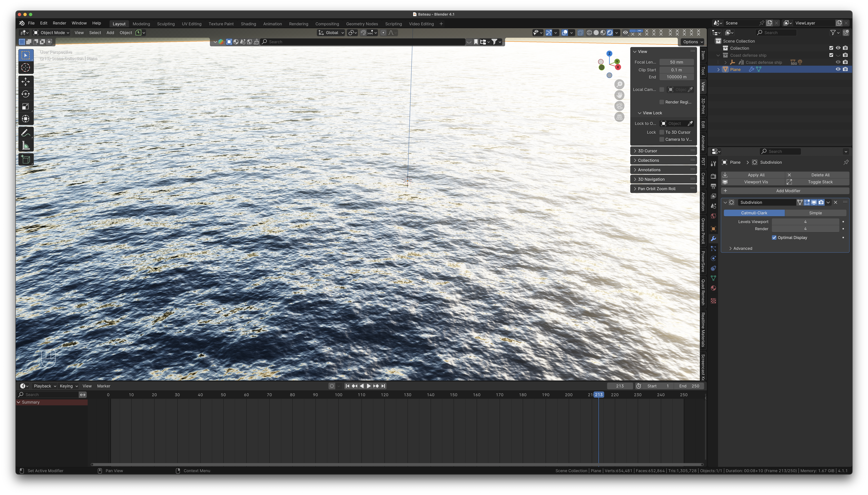868x495 pixels.
Task: Click the outliner search field
Action: pos(776,33)
